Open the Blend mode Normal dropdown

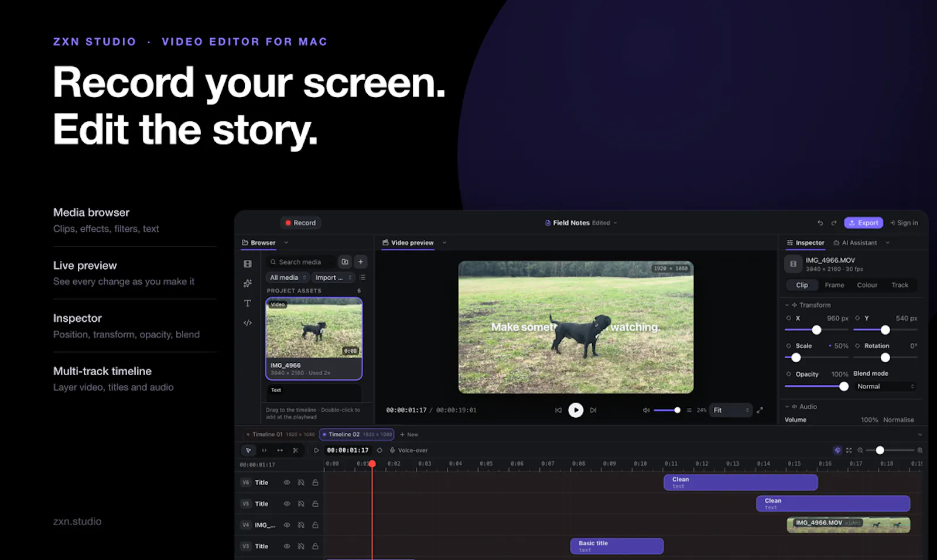click(885, 386)
